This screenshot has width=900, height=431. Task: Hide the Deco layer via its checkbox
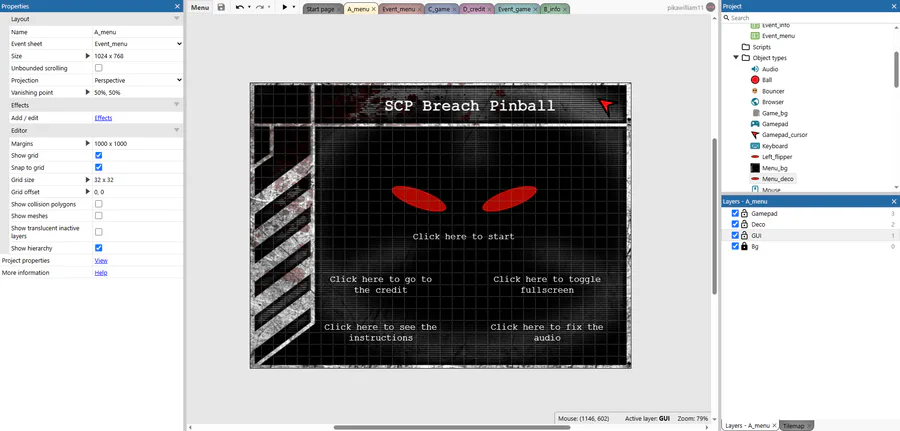[x=735, y=224]
